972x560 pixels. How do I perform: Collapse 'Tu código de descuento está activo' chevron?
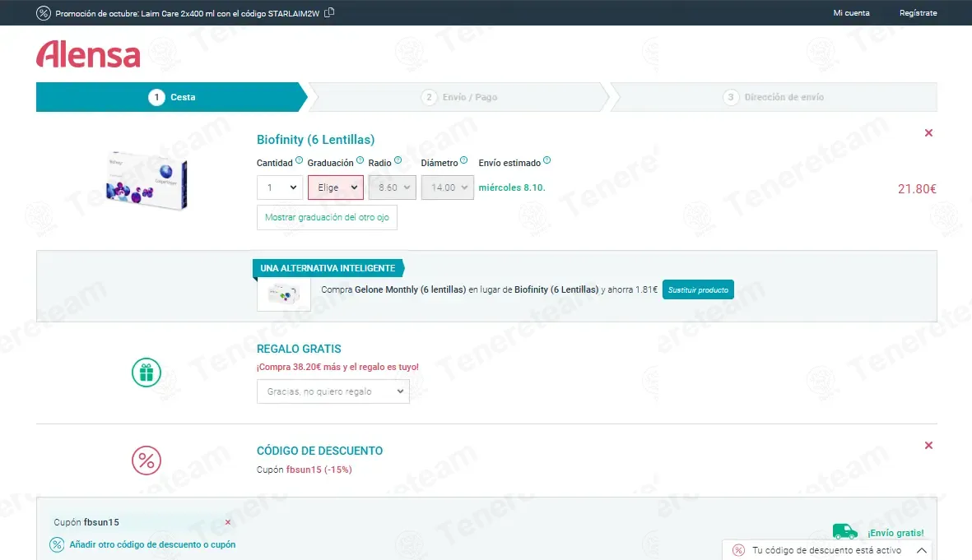point(922,550)
